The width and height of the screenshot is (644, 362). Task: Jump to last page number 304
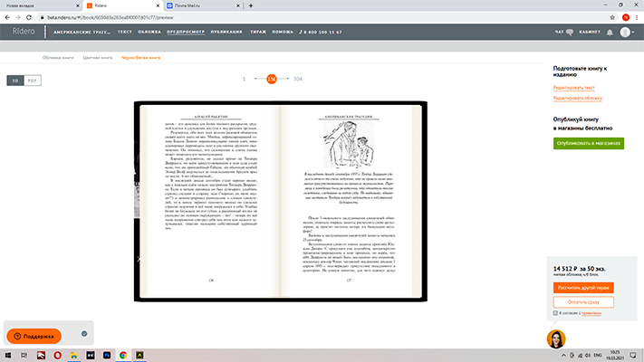pos(298,79)
